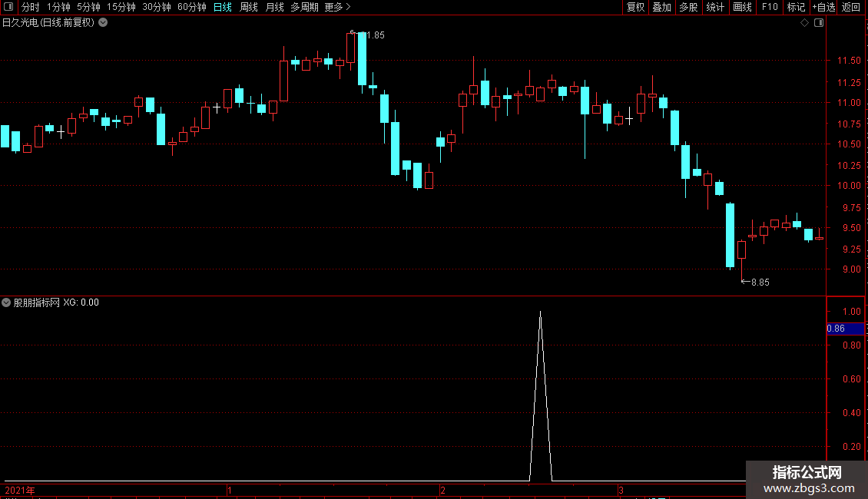
Task: Open the 复权 adjustment menu
Action: click(635, 7)
